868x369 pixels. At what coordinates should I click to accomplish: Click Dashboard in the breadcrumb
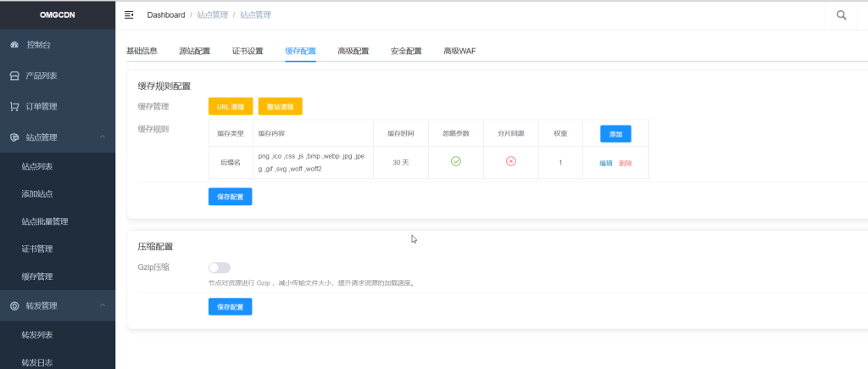[165, 15]
